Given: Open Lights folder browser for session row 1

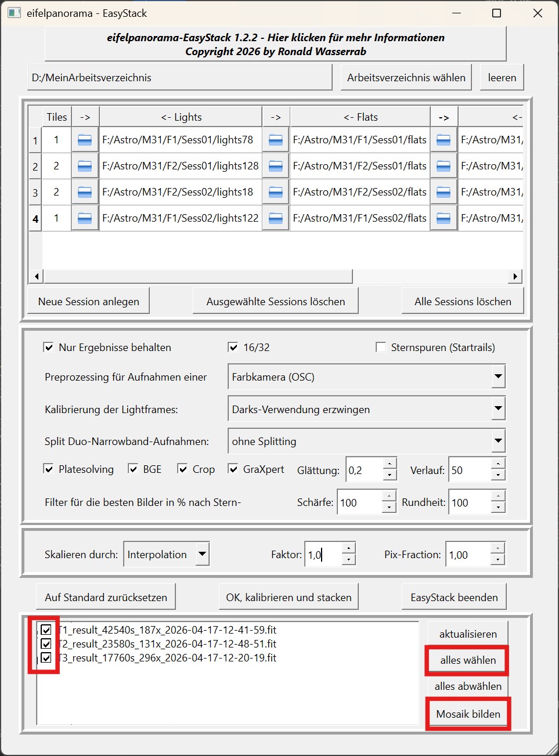Looking at the screenshot, I should pyautogui.click(x=85, y=140).
